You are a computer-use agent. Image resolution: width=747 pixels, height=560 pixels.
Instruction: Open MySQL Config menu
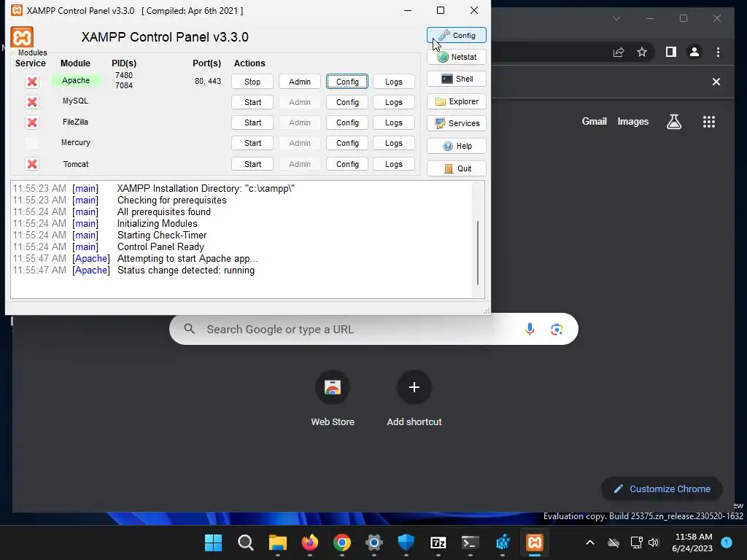click(x=347, y=102)
